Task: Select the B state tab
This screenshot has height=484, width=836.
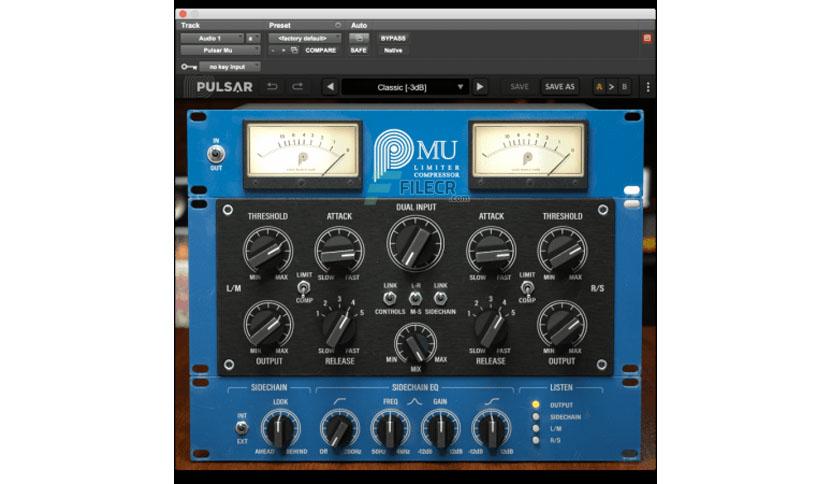Action: click(x=624, y=87)
